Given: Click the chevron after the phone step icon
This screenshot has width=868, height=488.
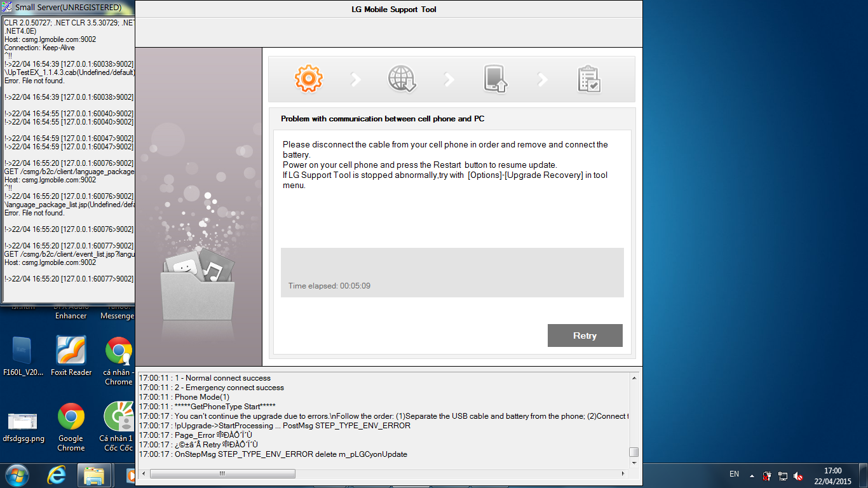Looking at the screenshot, I should pos(543,79).
